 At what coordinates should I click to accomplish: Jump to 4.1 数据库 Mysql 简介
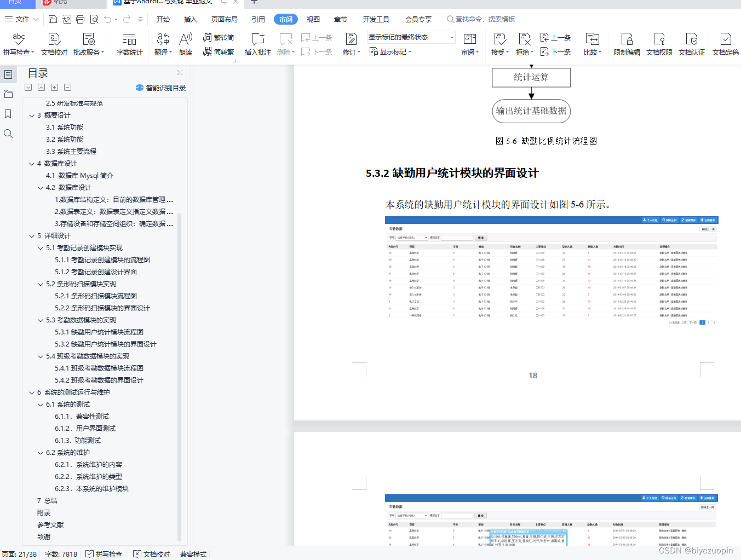[79, 176]
